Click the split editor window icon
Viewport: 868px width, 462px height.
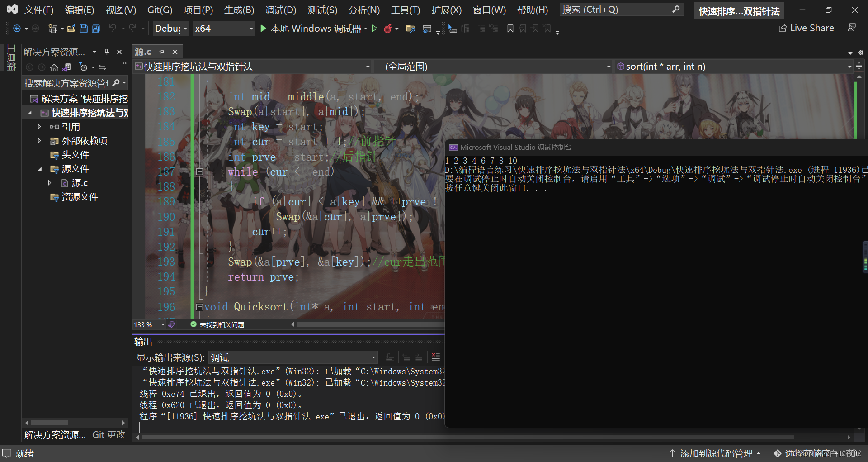coord(859,66)
